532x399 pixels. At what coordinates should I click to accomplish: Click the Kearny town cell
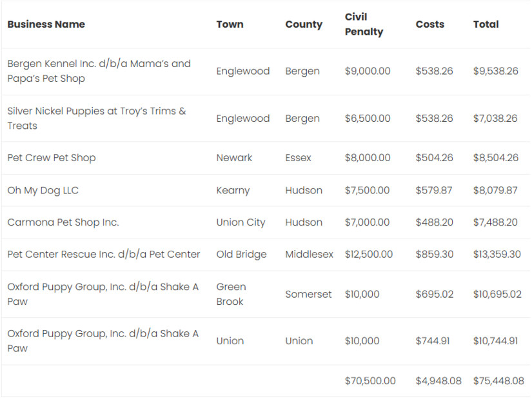[x=233, y=190]
